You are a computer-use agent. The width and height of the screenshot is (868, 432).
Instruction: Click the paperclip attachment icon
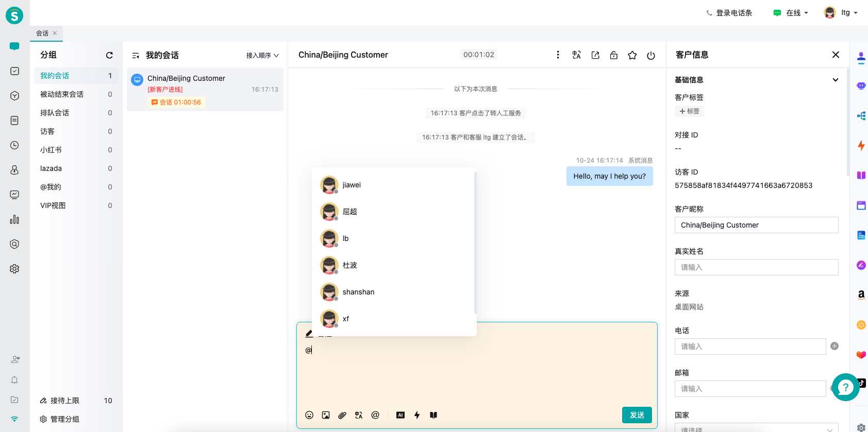(x=342, y=415)
